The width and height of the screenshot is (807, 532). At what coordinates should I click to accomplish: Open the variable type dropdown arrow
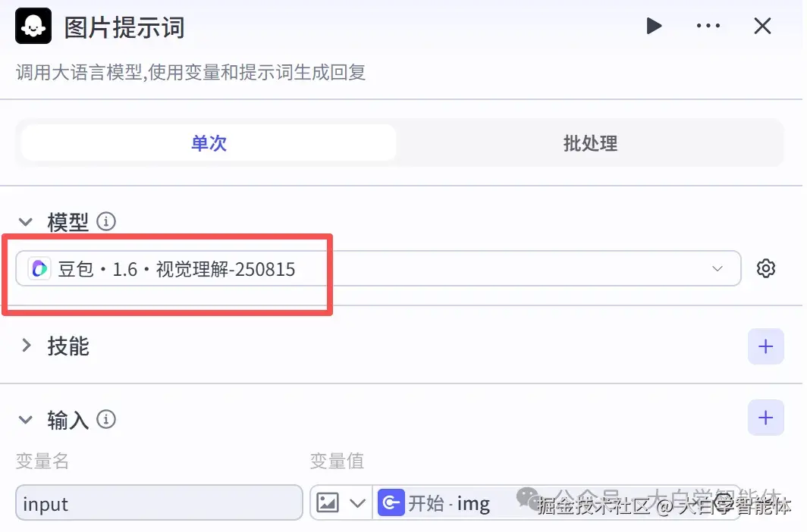tap(356, 501)
